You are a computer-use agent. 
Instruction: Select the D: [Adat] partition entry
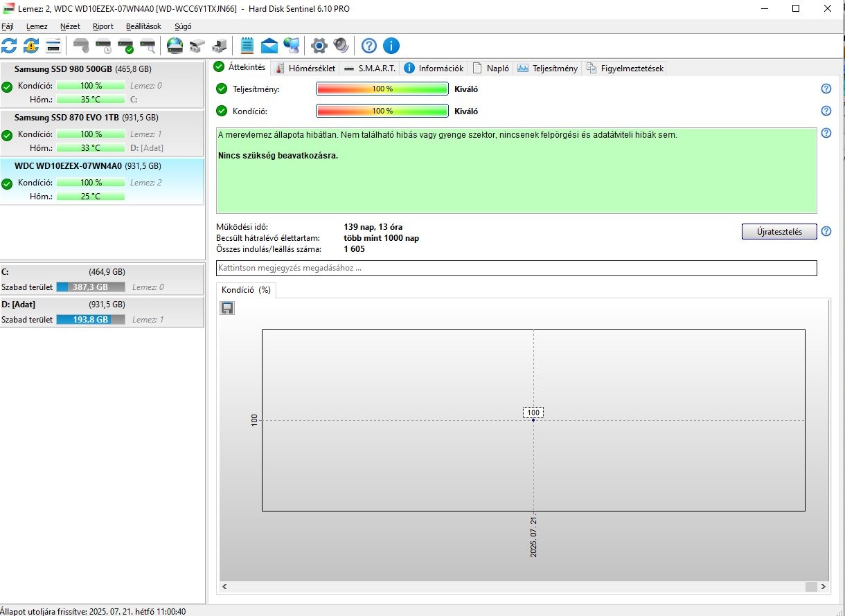tap(102, 312)
